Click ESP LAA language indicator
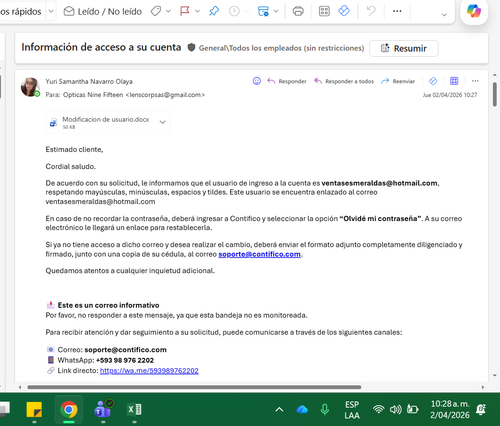Screen dimensions: 500x426 coord(352,410)
